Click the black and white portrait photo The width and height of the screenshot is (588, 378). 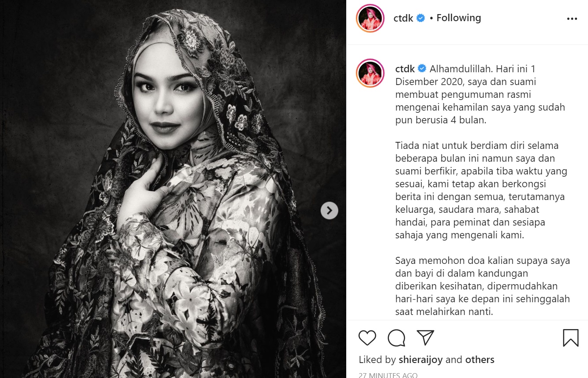tap(173, 189)
